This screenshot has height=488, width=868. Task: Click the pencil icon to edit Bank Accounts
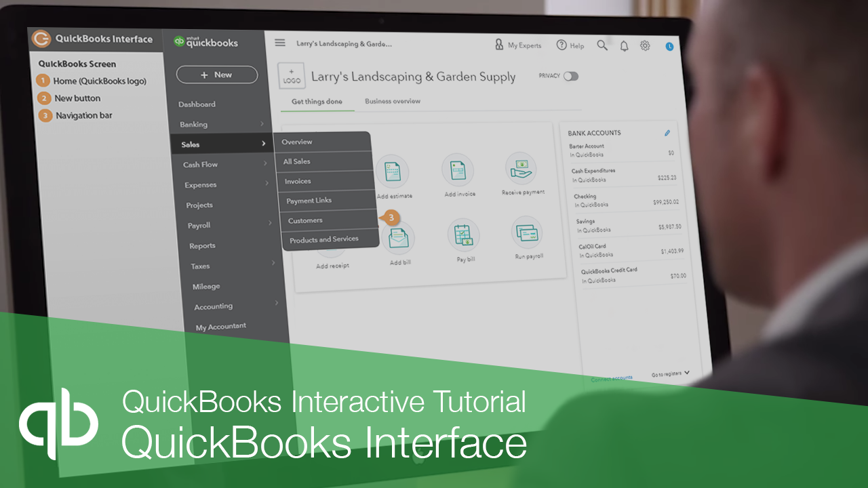[x=667, y=133]
